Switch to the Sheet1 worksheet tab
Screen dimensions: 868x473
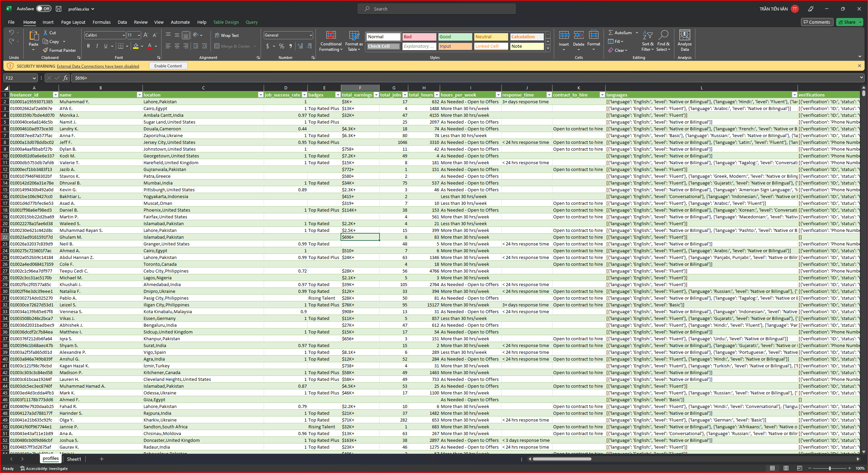pos(74,459)
